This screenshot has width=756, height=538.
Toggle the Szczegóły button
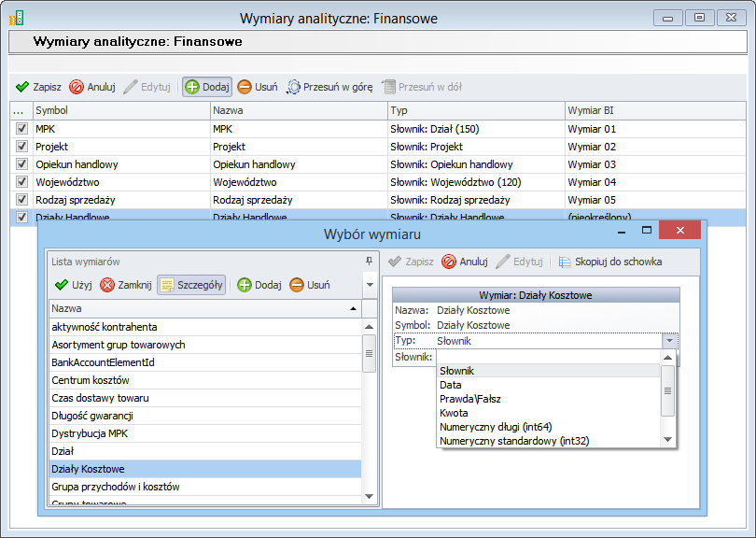point(191,285)
